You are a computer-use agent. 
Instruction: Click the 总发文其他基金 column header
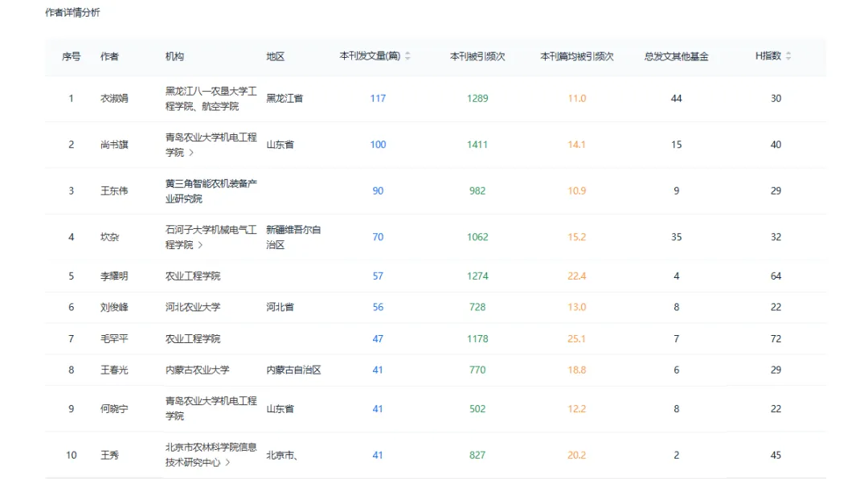point(676,56)
